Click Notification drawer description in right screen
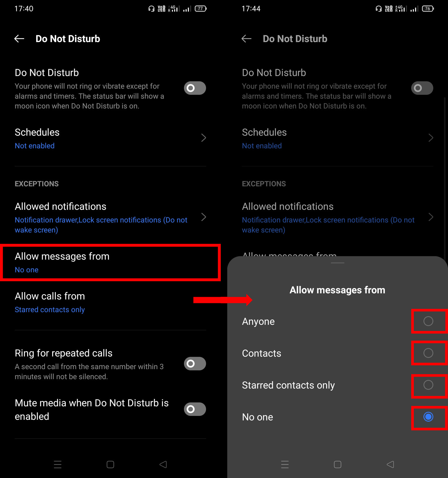Screen dimensions: 448x478 (328, 225)
